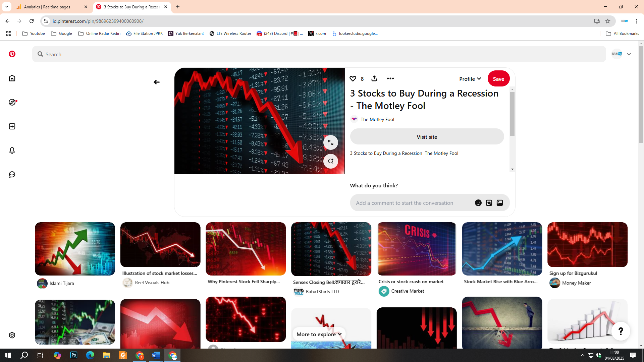644x362 pixels.
Task: Open the Pinterest logo home link
Action: 12,54
